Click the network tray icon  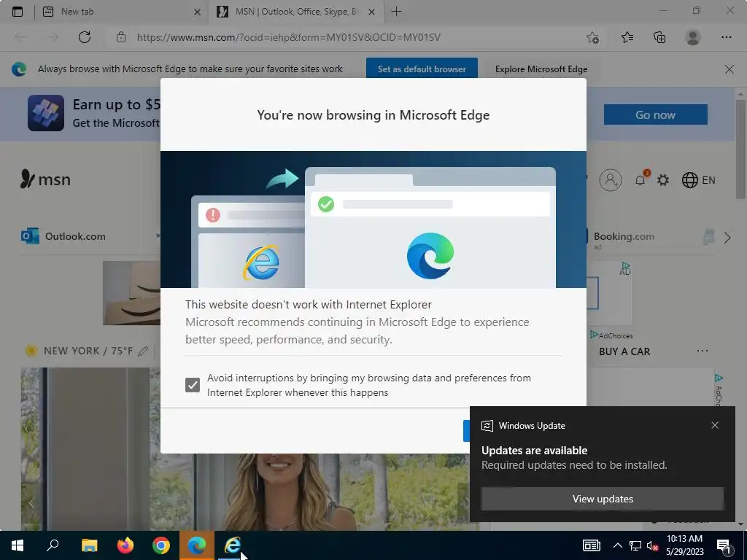(x=635, y=545)
